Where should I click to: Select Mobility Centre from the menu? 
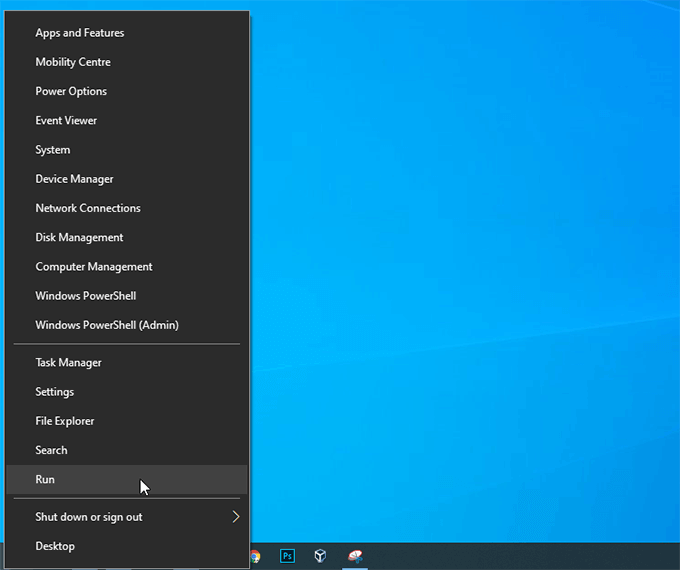73,62
